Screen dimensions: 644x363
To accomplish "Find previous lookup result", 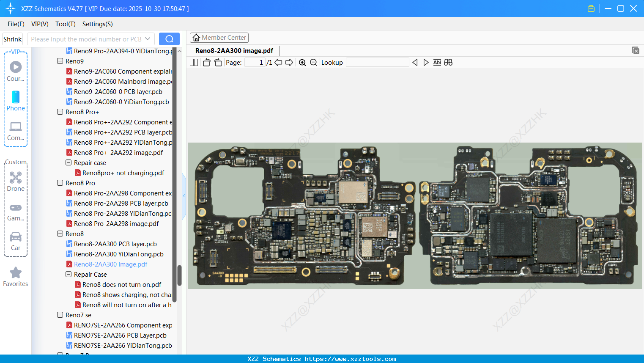I will click(415, 63).
